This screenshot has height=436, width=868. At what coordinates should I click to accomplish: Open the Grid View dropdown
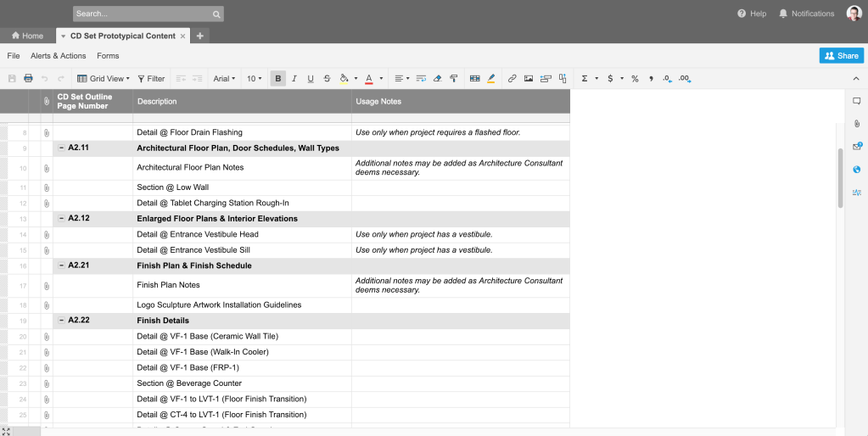pos(104,79)
